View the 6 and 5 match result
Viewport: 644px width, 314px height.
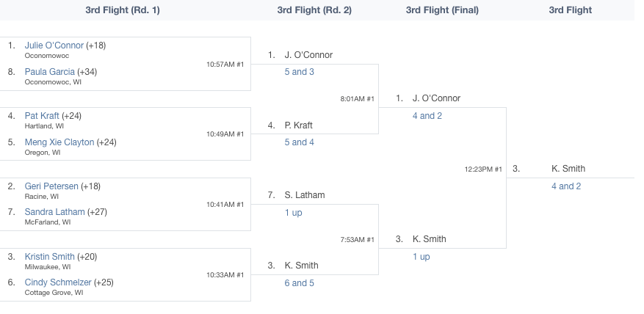click(x=299, y=282)
